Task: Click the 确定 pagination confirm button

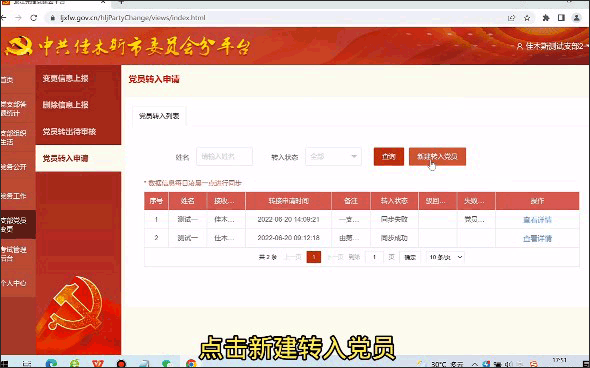Action: (x=410, y=257)
